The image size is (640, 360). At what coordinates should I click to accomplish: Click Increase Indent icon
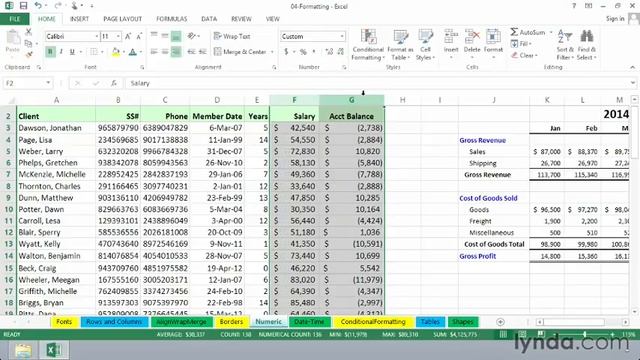point(202,52)
